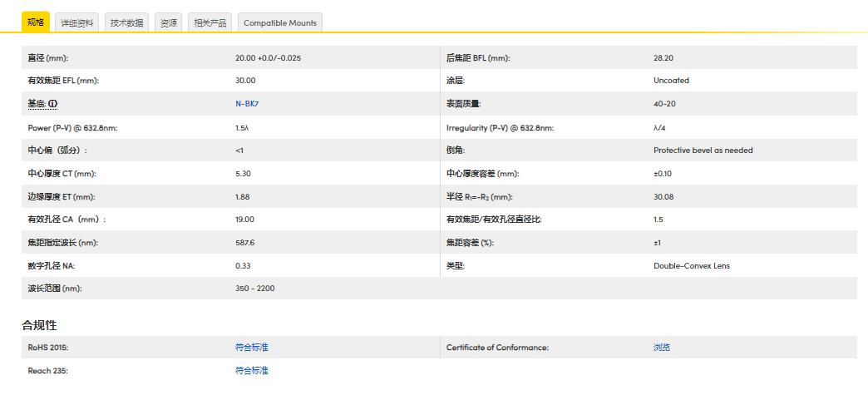The height and width of the screenshot is (400, 868).
Task: Click the 倒角 label
Action: pyautogui.click(x=456, y=151)
